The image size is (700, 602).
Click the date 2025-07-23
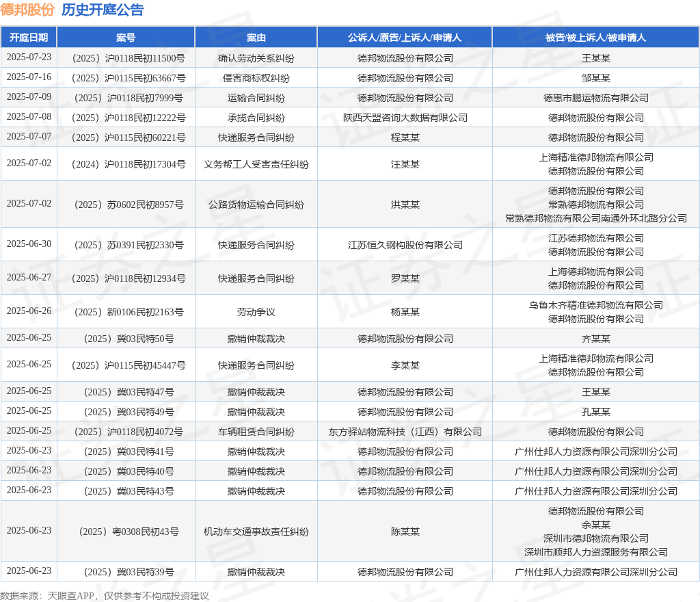tap(29, 57)
